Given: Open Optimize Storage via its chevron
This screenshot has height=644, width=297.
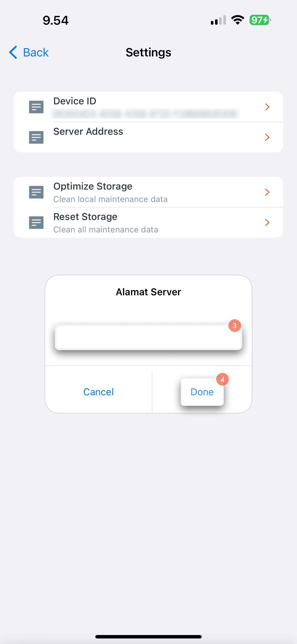Looking at the screenshot, I should (267, 192).
